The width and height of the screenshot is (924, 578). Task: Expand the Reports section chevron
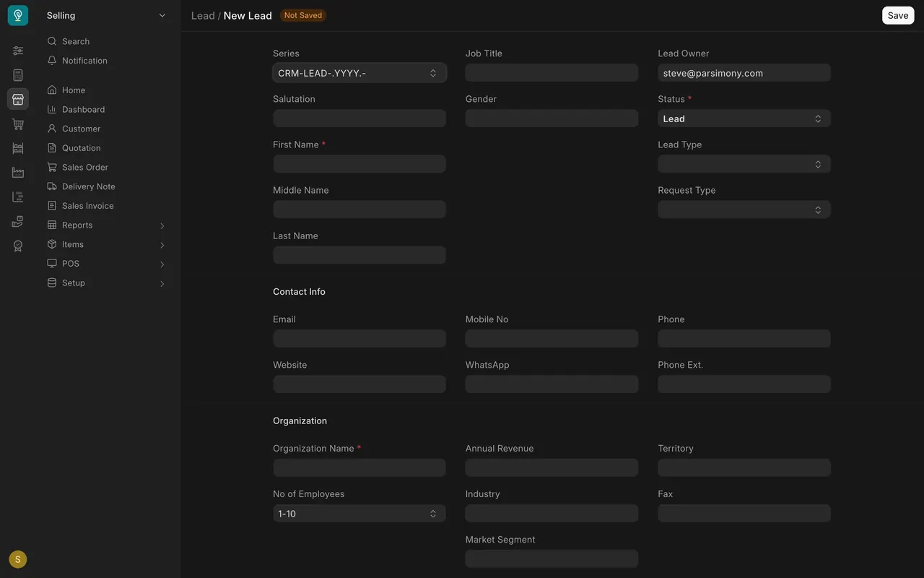(162, 225)
